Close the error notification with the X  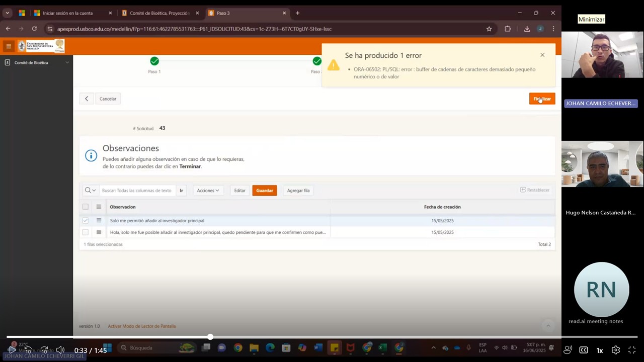coord(542,55)
